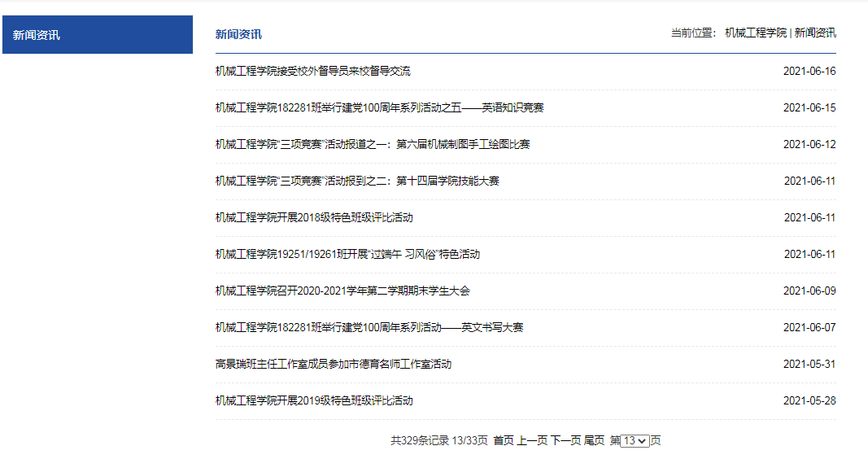Click 新闻资讯 breadcrumb link at top right
This screenshot has width=868, height=459.
click(815, 33)
